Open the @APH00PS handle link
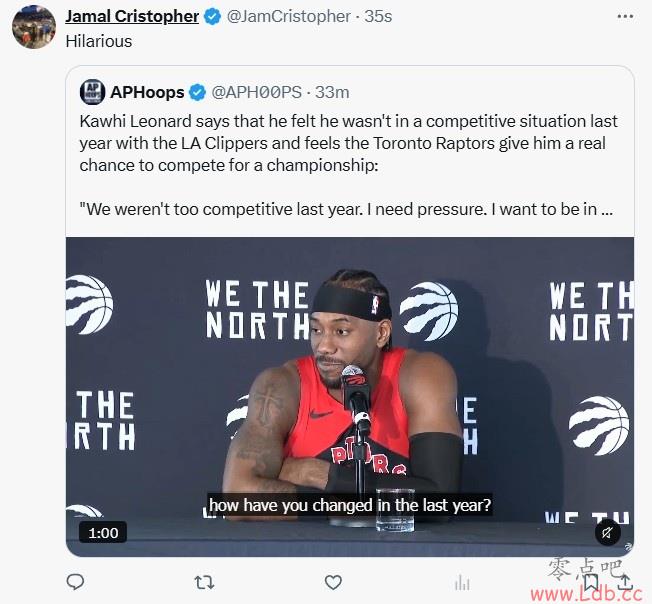Viewport: 652px width, 604px height. pos(257,92)
